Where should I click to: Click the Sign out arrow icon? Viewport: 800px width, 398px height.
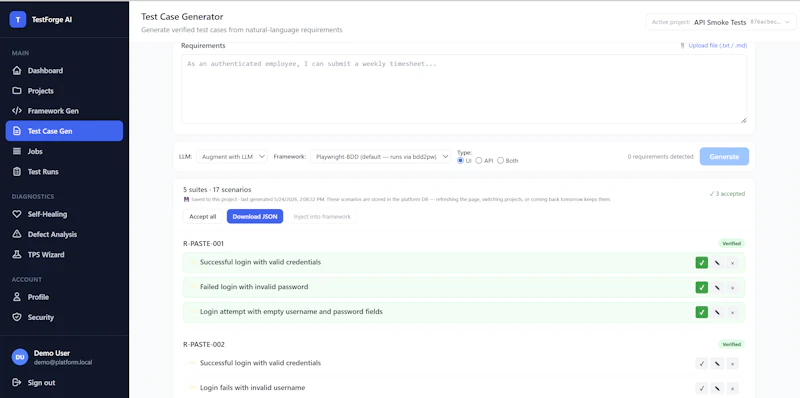(17, 383)
